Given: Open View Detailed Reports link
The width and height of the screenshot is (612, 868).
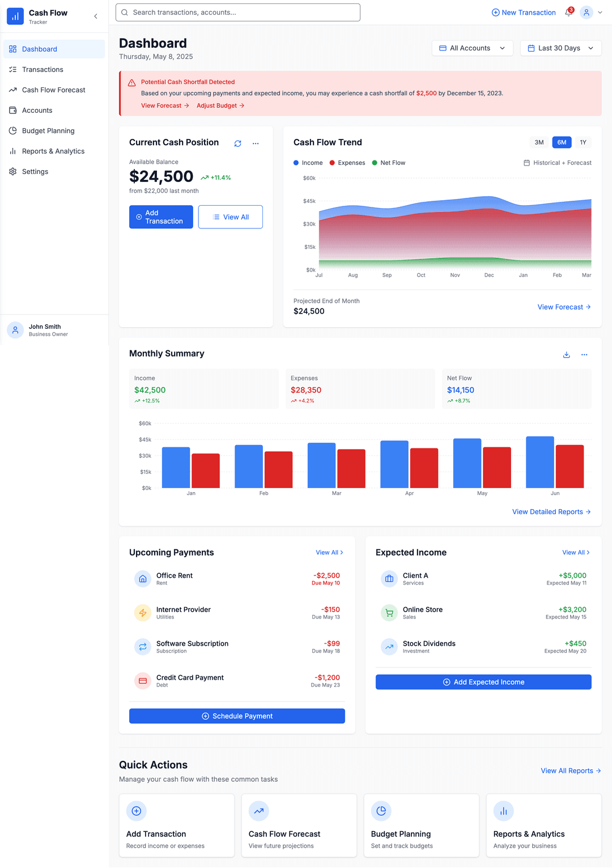Looking at the screenshot, I should tap(551, 511).
